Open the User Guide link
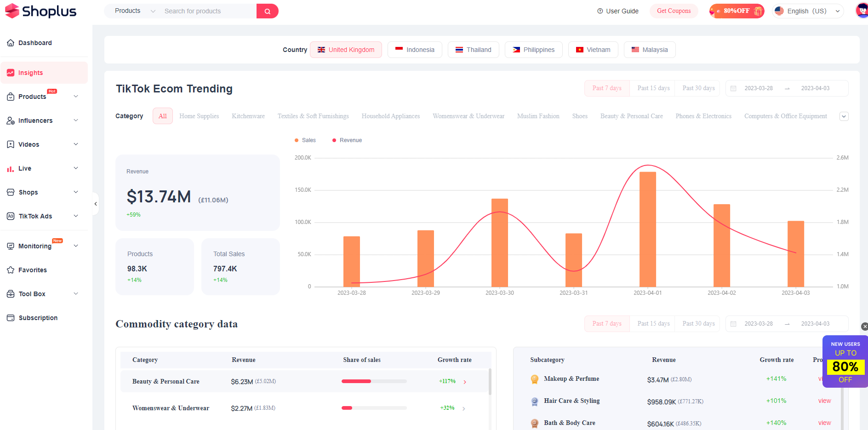The image size is (868, 430). click(617, 11)
